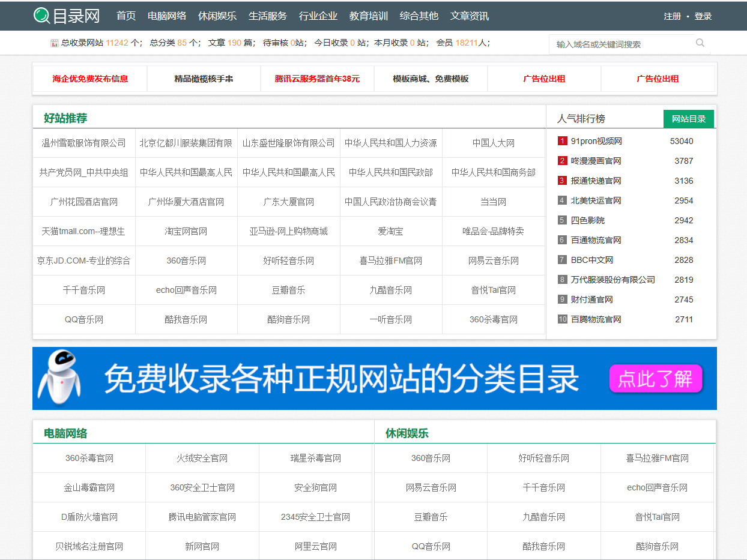Click the 注册 link
Screen dimensions: 747x560
pos(673,16)
